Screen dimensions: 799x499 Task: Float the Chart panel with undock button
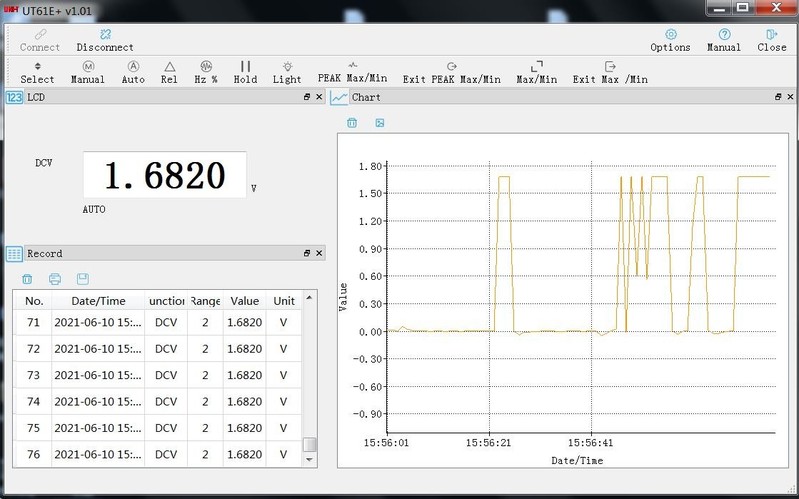click(777, 98)
